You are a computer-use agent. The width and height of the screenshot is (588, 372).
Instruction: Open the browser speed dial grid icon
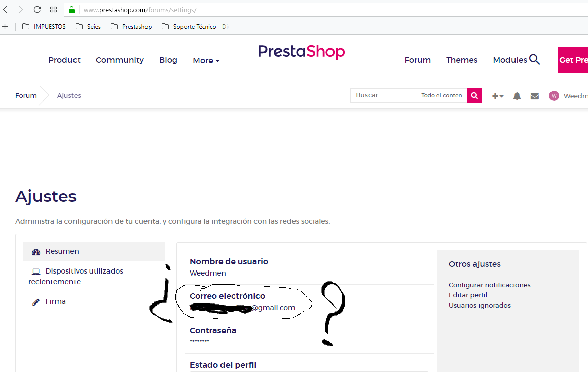point(54,10)
